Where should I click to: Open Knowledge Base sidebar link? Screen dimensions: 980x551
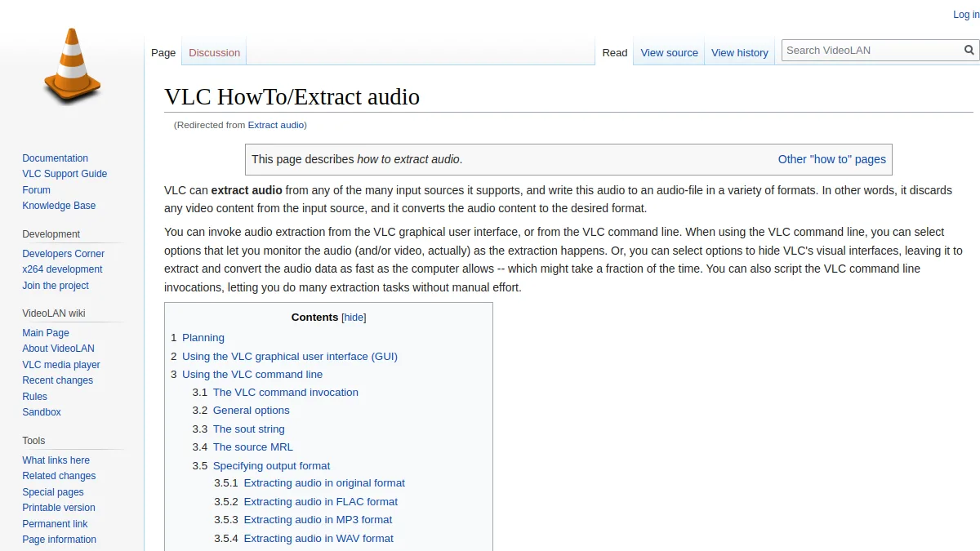coord(59,206)
